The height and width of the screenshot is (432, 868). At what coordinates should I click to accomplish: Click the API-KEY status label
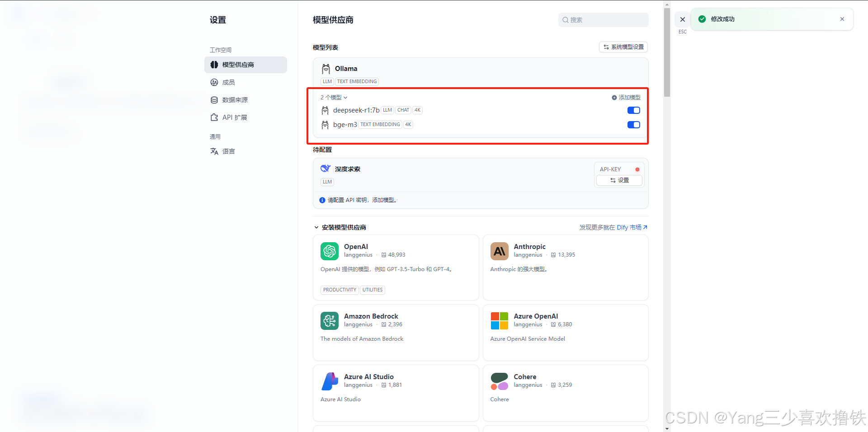610,169
